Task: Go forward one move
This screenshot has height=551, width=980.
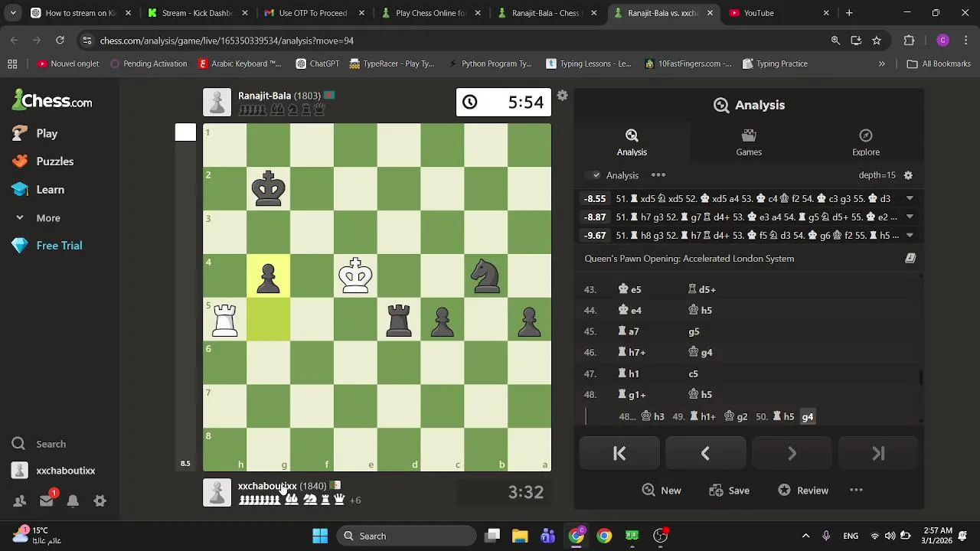Action: pos(792,454)
